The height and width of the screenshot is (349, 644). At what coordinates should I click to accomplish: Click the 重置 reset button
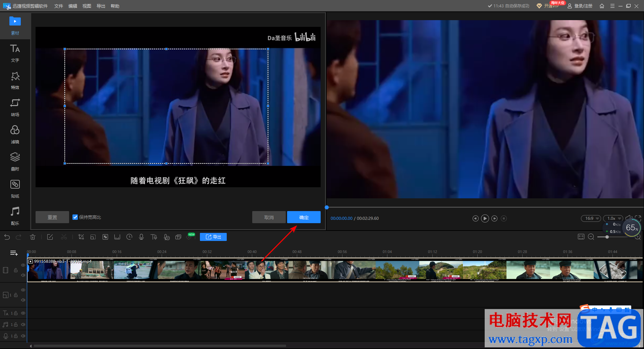click(52, 217)
